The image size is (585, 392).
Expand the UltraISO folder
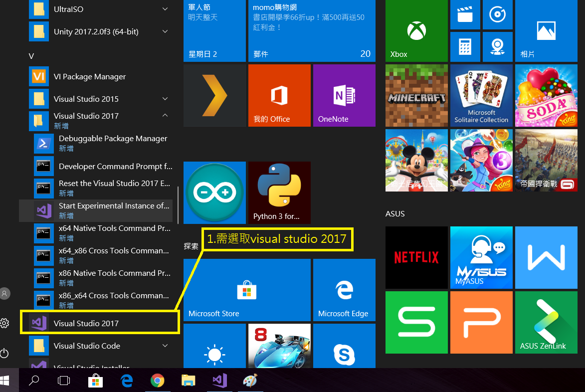click(165, 9)
